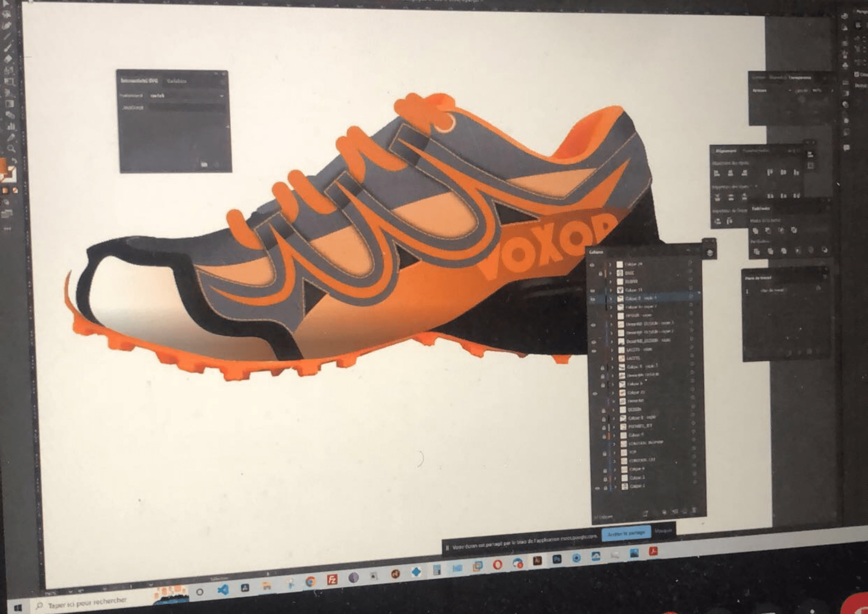Switch to the Variables tab

click(177, 81)
